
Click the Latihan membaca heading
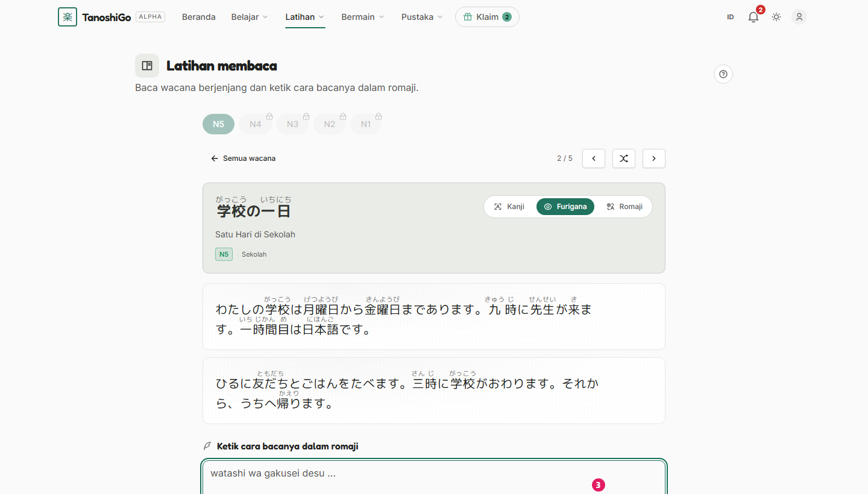(222, 66)
